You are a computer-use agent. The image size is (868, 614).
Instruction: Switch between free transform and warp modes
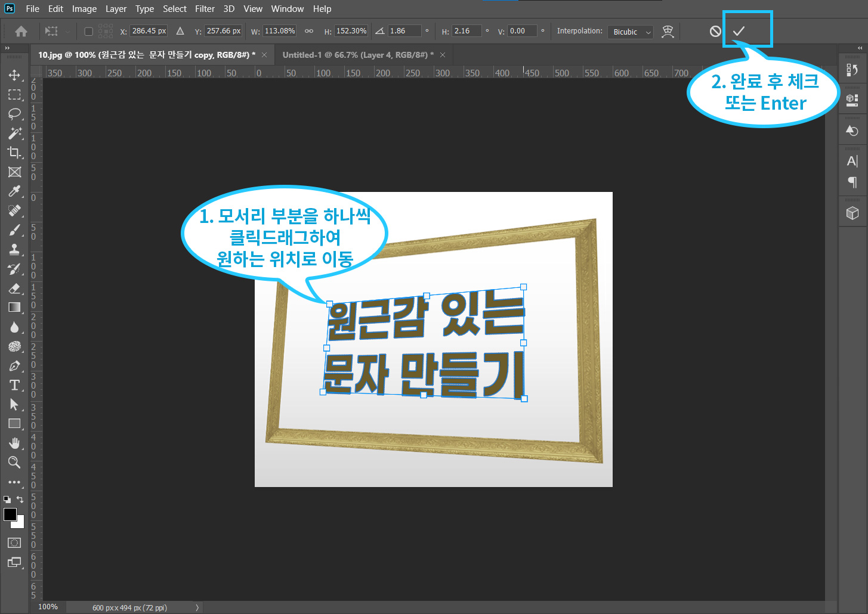668,32
